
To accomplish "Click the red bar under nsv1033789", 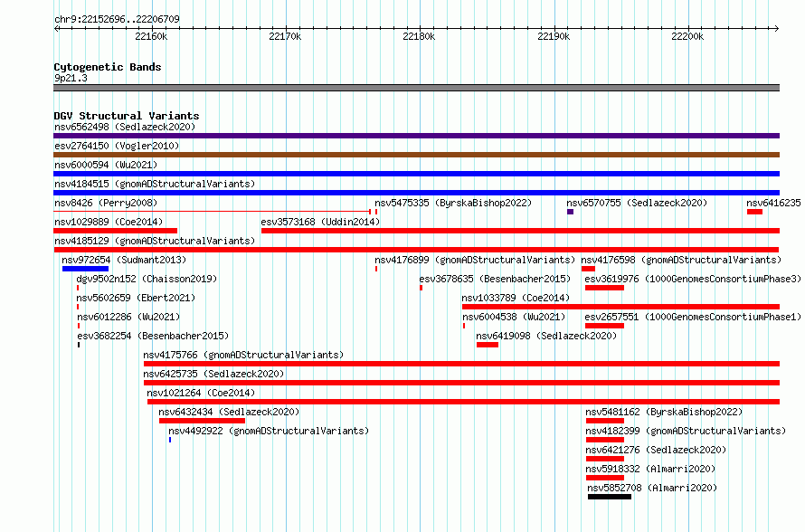I will click(x=621, y=307).
